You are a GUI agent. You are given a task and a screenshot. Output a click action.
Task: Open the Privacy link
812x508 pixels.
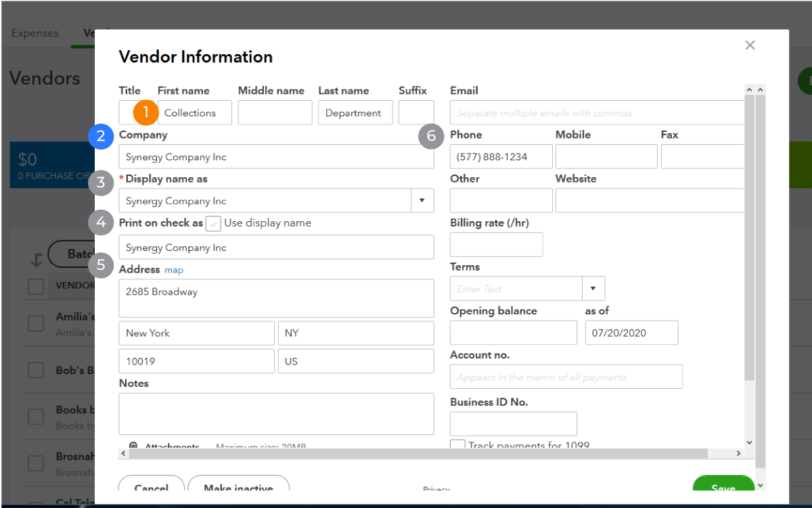pyautogui.click(x=436, y=489)
